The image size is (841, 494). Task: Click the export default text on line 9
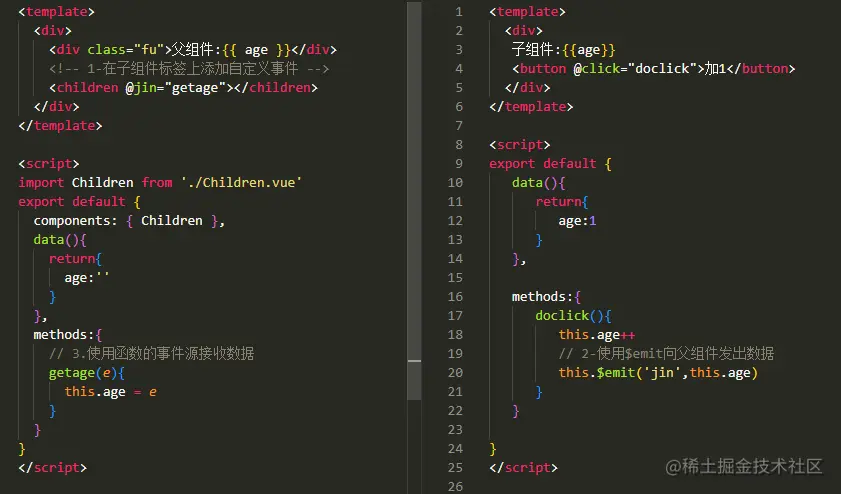pyautogui.click(x=542, y=164)
